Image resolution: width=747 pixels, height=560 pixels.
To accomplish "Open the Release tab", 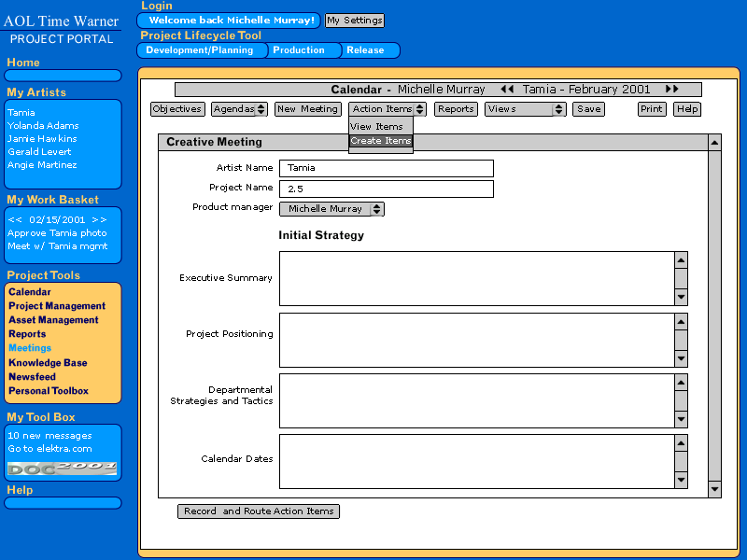I will (x=365, y=50).
